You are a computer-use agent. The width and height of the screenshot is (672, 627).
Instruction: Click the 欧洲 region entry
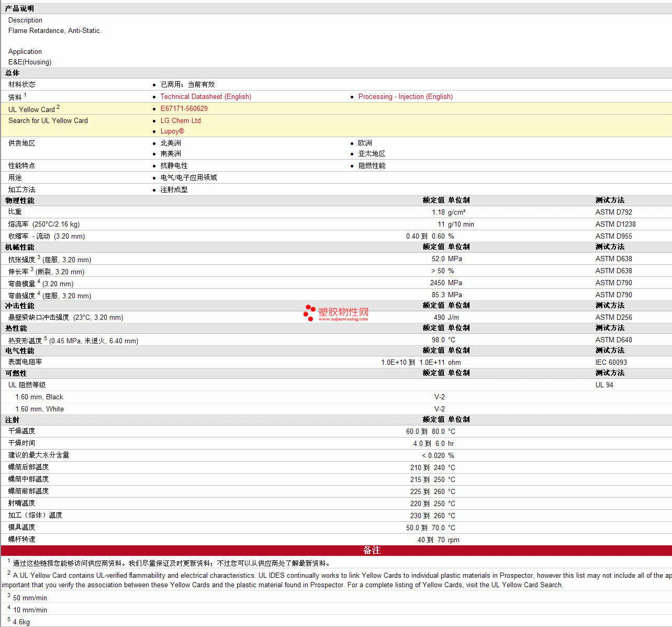[365, 143]
